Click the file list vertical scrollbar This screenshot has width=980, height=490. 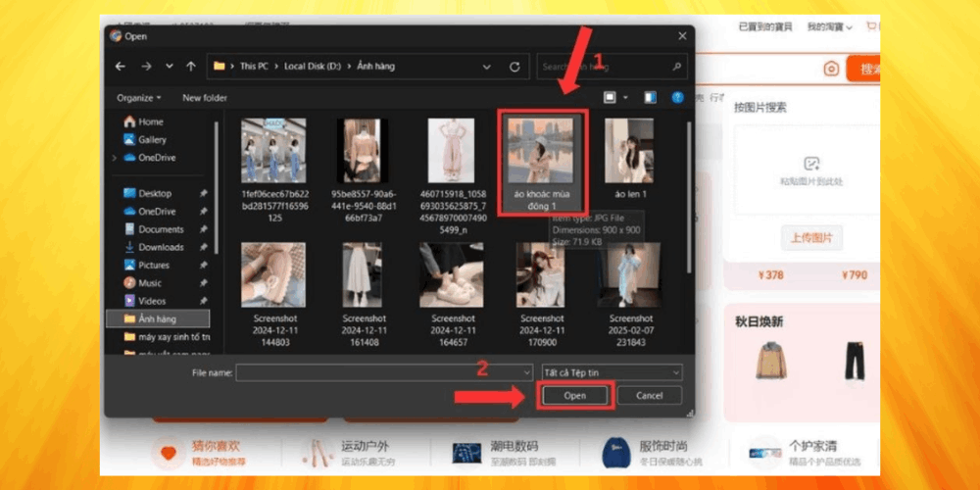(690, 197)
